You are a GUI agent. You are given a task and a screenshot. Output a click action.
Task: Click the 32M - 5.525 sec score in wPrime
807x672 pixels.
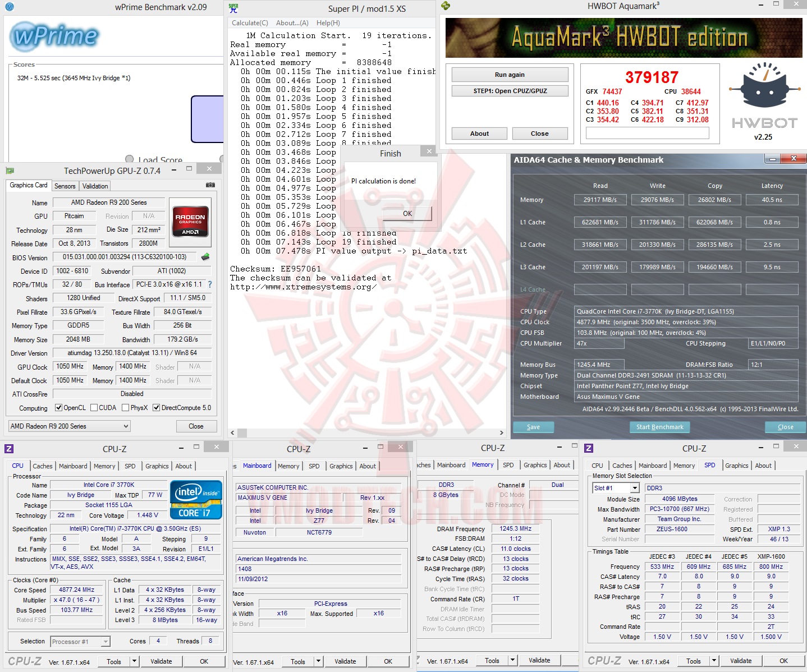pos(74,78)
